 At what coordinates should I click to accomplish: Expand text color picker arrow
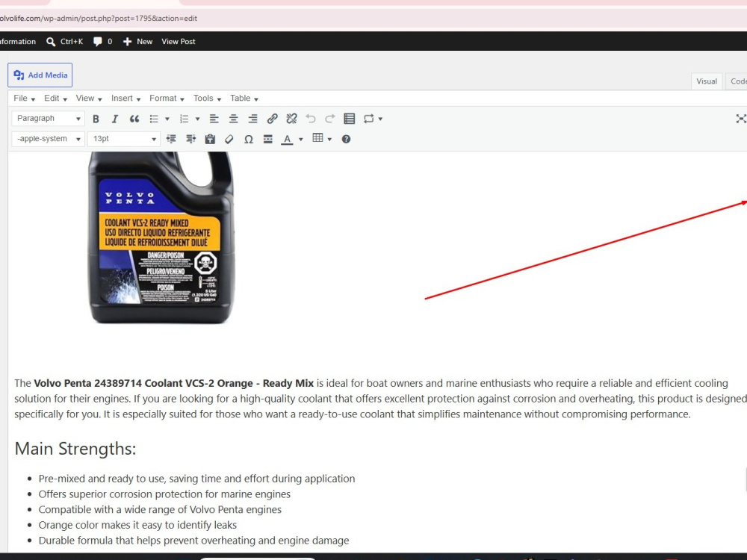coord(300,140)
